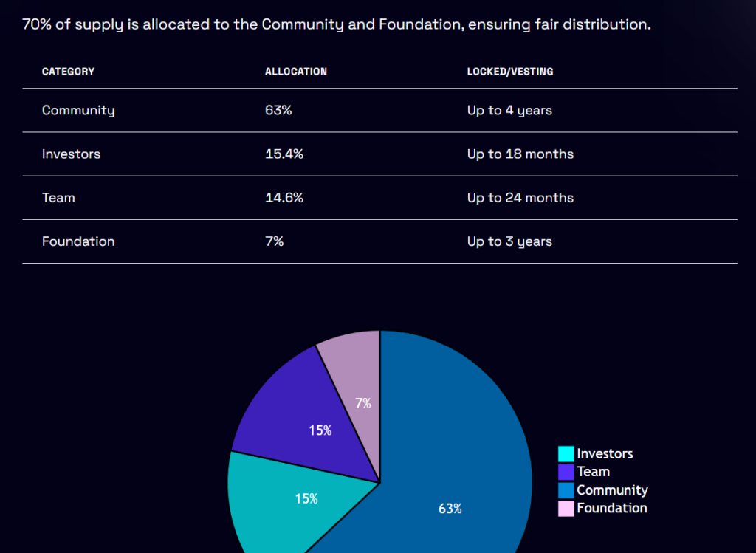The width and height of the screenshot is (756, 553).
Task: Click the Community legend label
Action: [612, 490]
